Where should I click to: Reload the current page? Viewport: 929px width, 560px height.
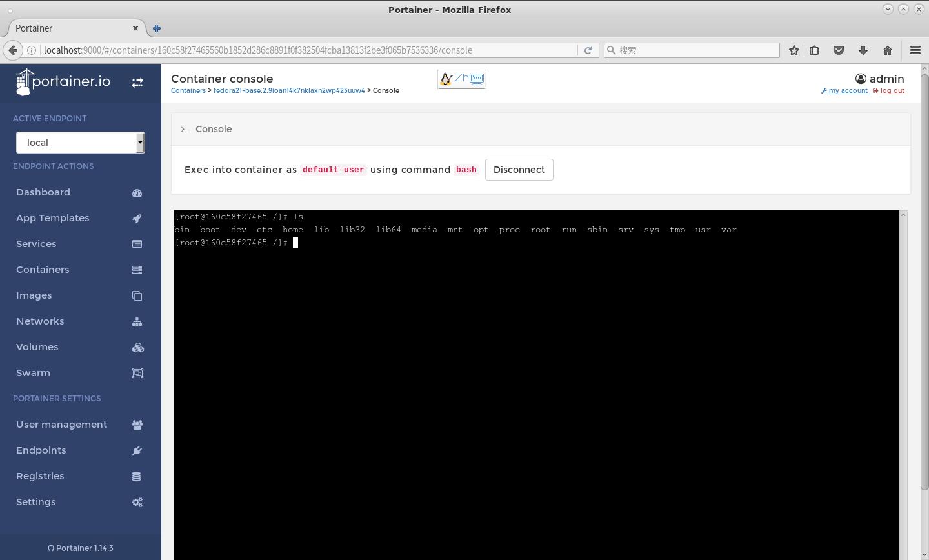(588, 50)
